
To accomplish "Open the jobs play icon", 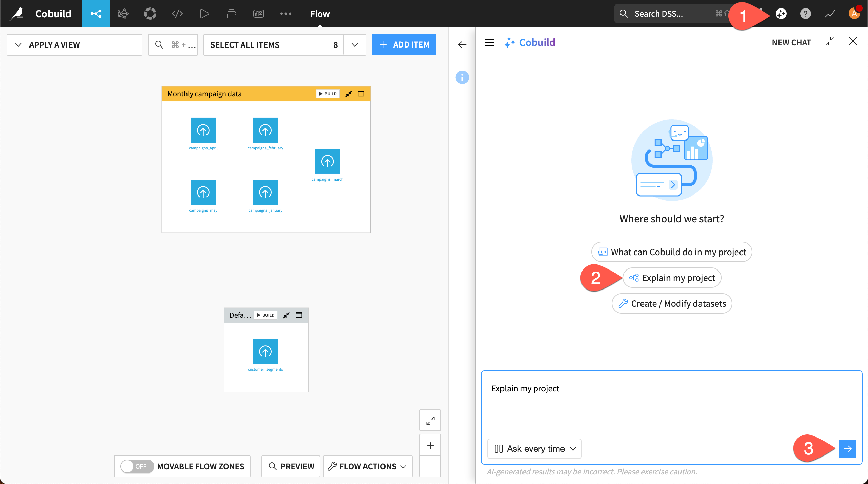I will [x=204, y=14].
